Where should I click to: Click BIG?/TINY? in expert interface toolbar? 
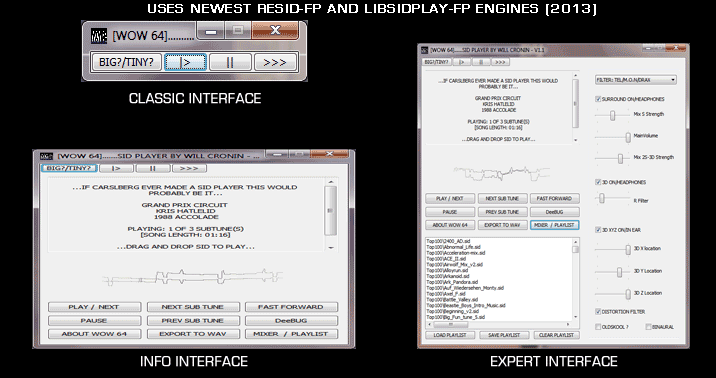(437, 62)
